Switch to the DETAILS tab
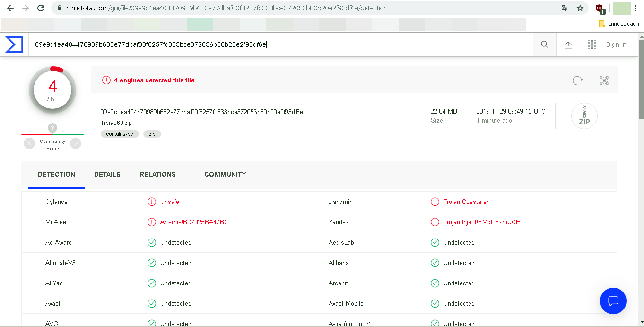The height and width of the screenshot is (327, 644). (107, 174)
